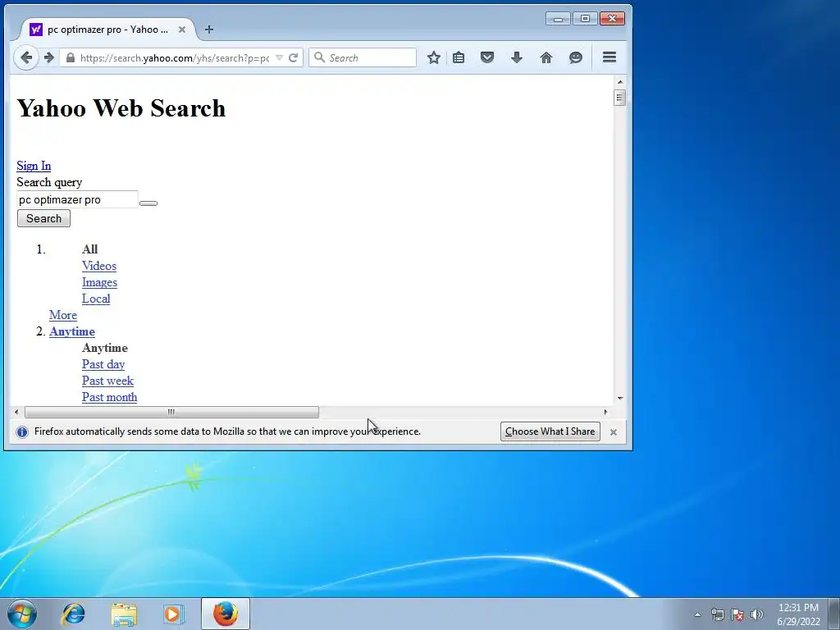Click the padlock site identity icon
Viewport: 840px width, 630px height.
point(71,58)
